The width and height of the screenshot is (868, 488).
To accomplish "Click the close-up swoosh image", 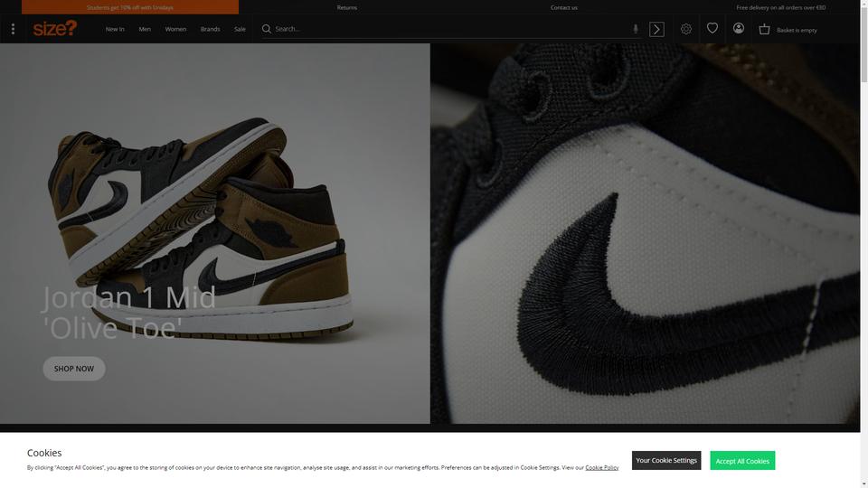I will click(x=646, y=233).
